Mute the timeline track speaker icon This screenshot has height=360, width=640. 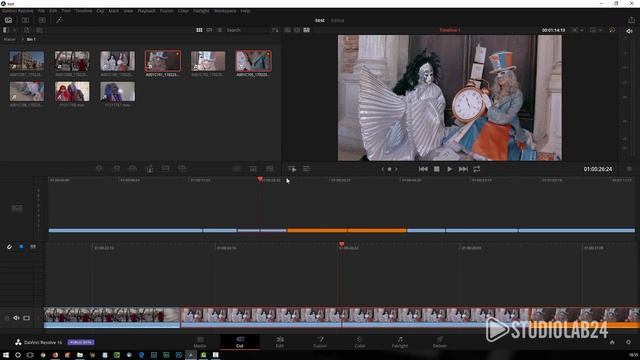click(16, 318)
